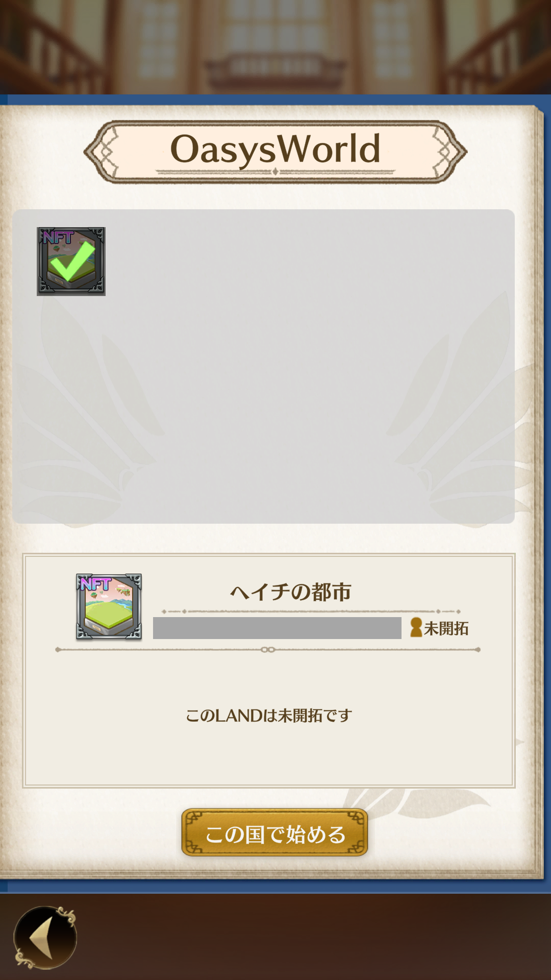
Task: Tap the OasysWorld title banner
Action: [x=275, y=152]
